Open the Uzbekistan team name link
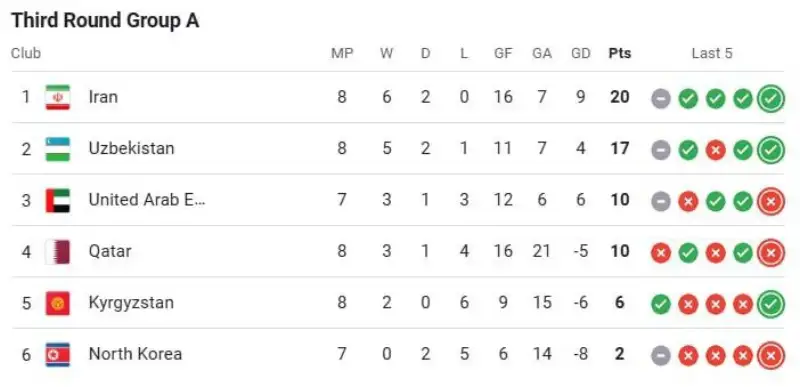 131,148
